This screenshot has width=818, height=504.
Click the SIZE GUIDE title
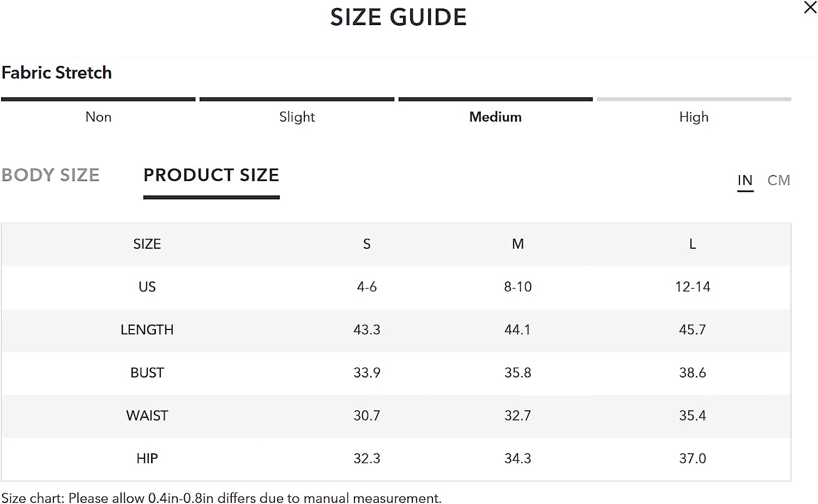pyautogui.click(x=399, y=17)
